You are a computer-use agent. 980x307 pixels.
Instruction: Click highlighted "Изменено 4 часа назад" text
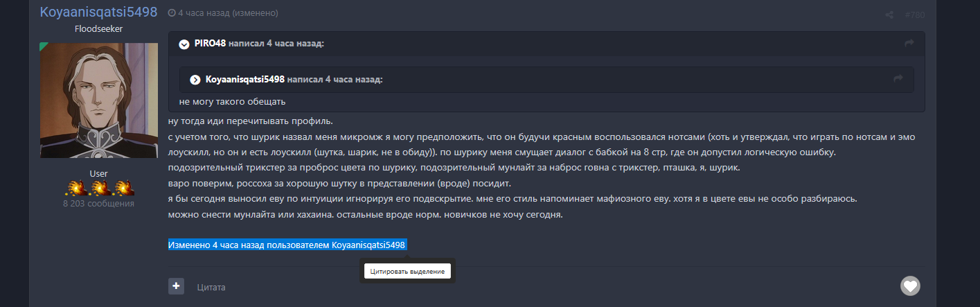click(x=287, y=245)
